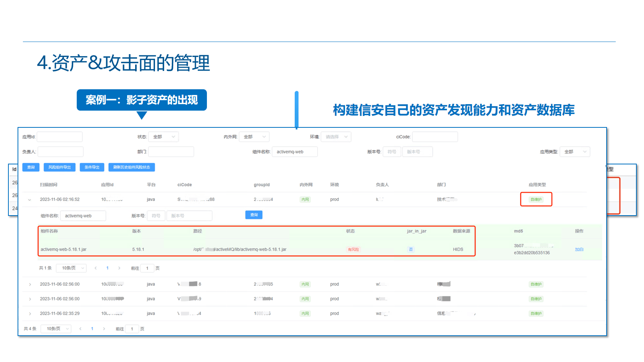Click the 自维护 tag in first row
This screenshot has height=362, width=644.
(x=536, y=199)
